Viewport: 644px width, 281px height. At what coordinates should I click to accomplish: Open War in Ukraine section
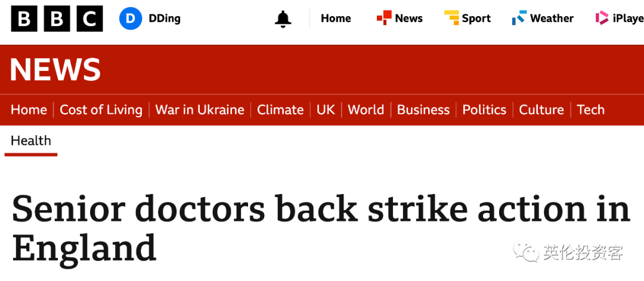[x=200, y=110]
